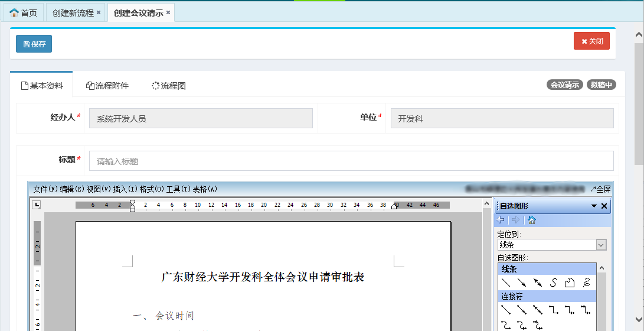Click the 全屏 fullscreen link
This screenshot has height=331, width=644.
[x=600, y=189]
